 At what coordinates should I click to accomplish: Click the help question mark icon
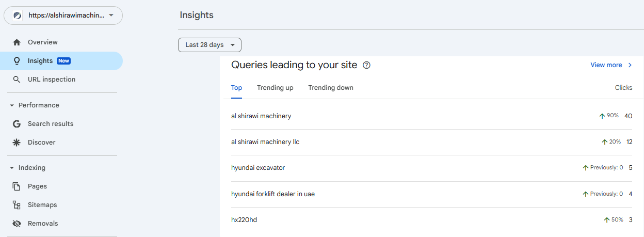[366, 65]
